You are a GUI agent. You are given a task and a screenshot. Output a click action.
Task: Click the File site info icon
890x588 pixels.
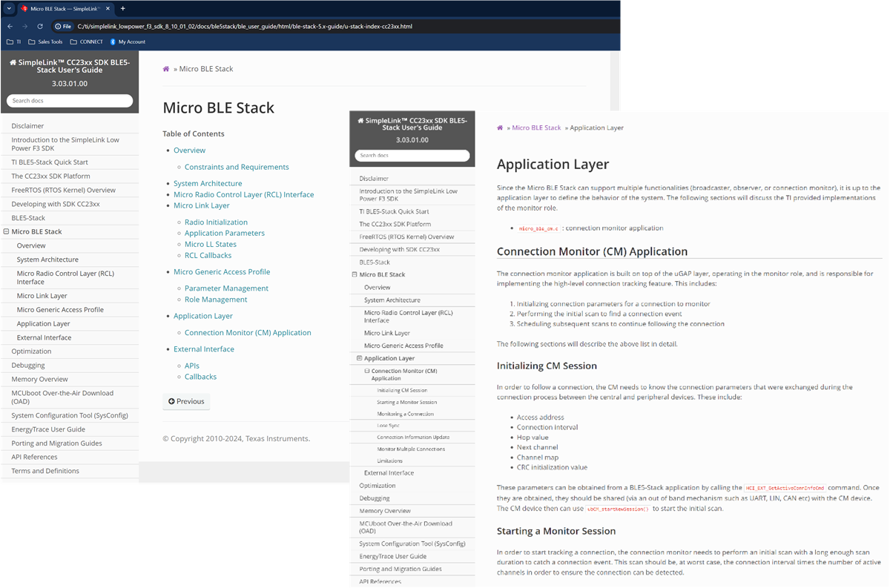[x=63, y=26]
